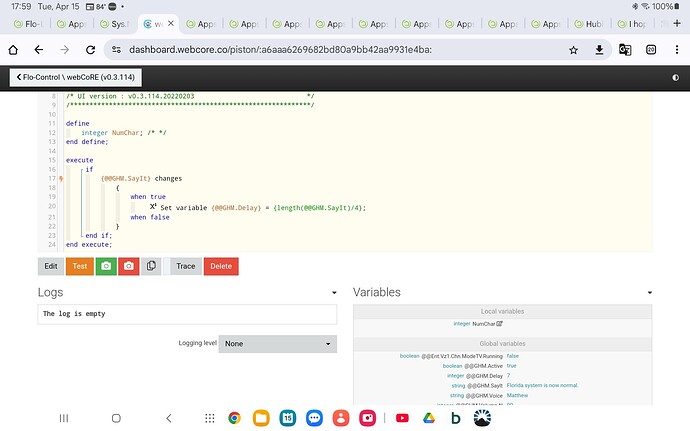Click 'Florida system is now normal.' value
Viewport: 690px width, 431px height.
tap(543, 386)
